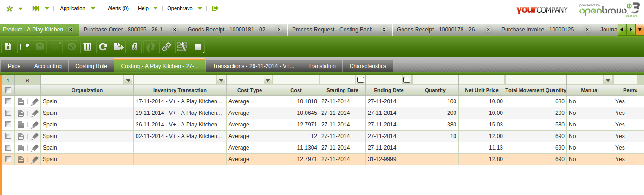Click the linked items chain icon
The image size is (644, 195).
coord(166,47)
